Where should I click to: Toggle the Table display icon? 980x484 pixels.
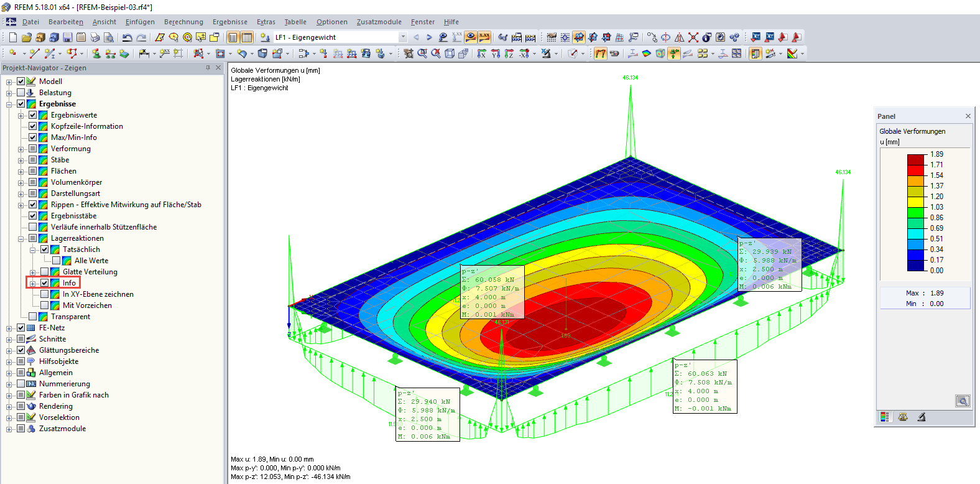pos(247,37)
